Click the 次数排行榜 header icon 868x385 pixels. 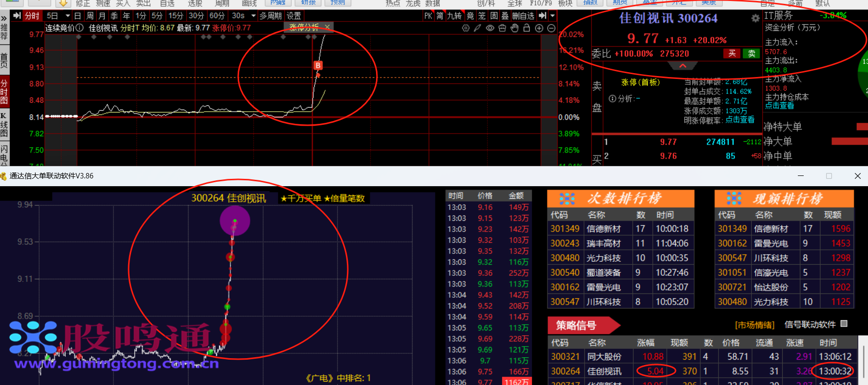(567, 198)
